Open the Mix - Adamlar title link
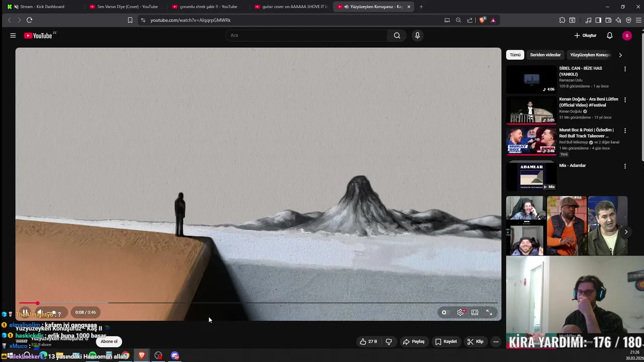644x362 pixels. click(x=573, y=165)
